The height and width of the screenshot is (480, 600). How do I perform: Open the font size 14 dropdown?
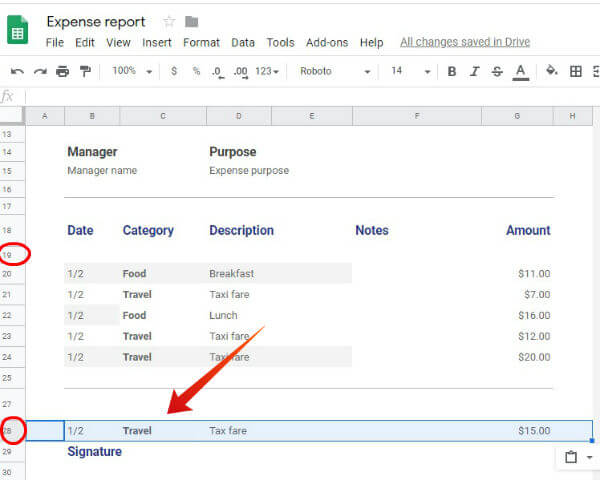tap(410, 71)
